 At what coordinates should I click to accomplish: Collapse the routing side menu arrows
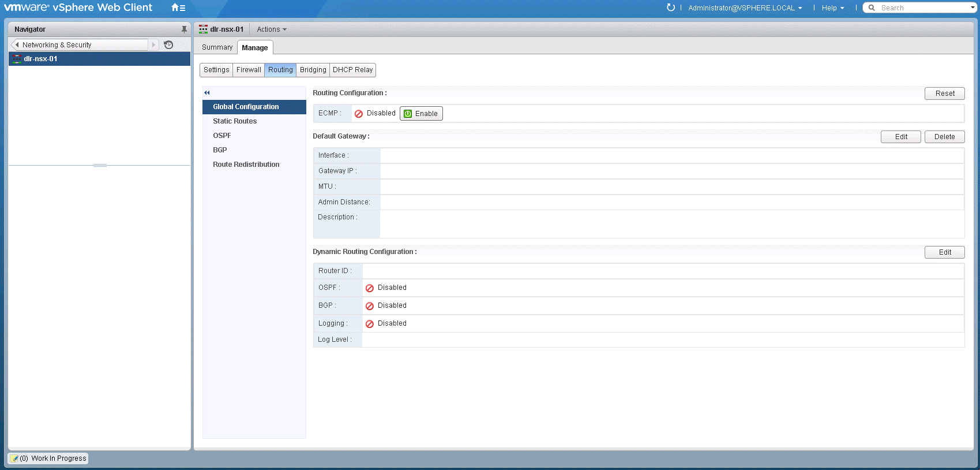(x=207, y=93)
